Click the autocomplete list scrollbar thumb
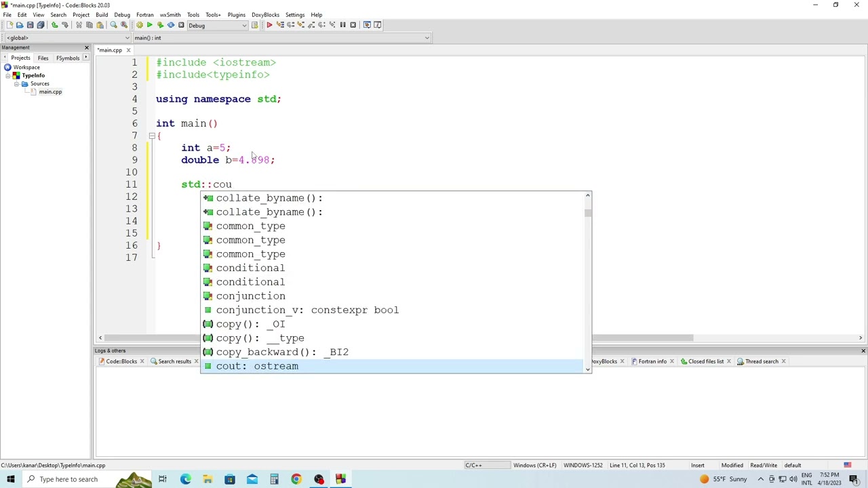868x488 pixels. tap(588, 213)
